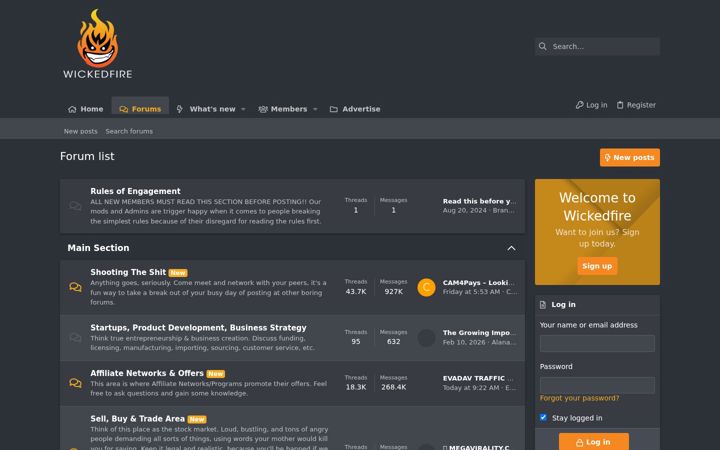
Task: Click the 268.4K messages count
Action: [394, 387]
